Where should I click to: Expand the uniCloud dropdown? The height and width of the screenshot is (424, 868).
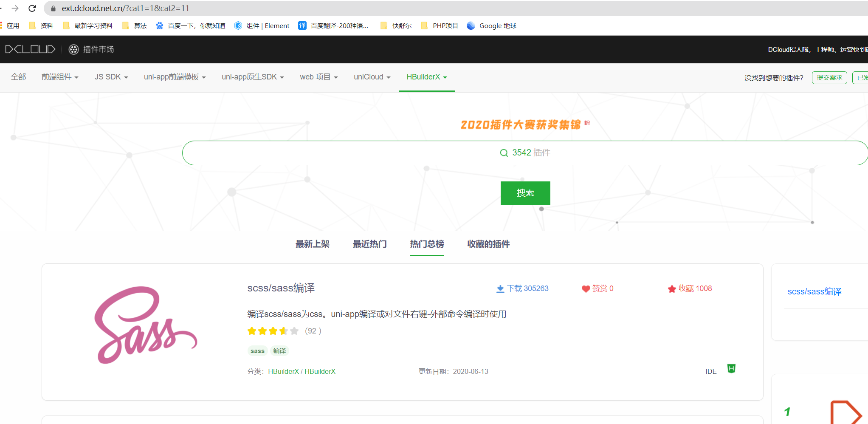(372, 77)
